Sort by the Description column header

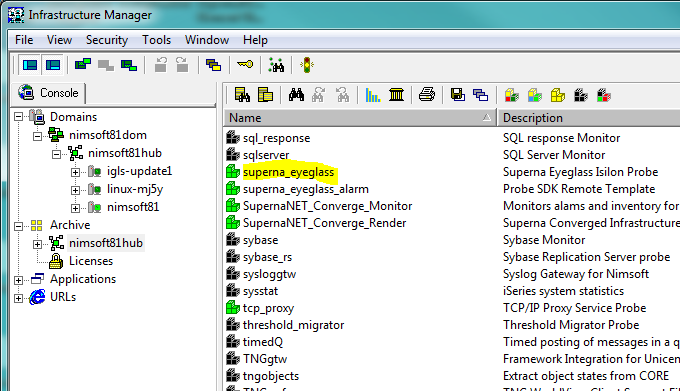tap(588, 117)
